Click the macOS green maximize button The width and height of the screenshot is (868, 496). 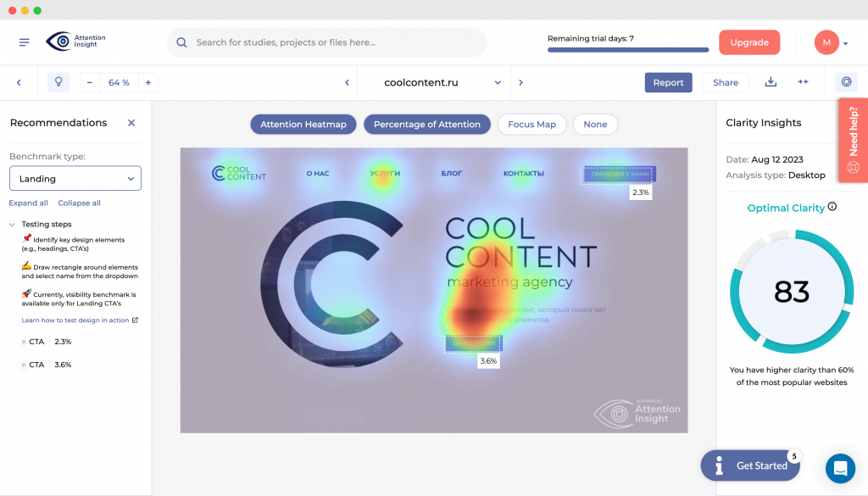(x=37, y=10)
